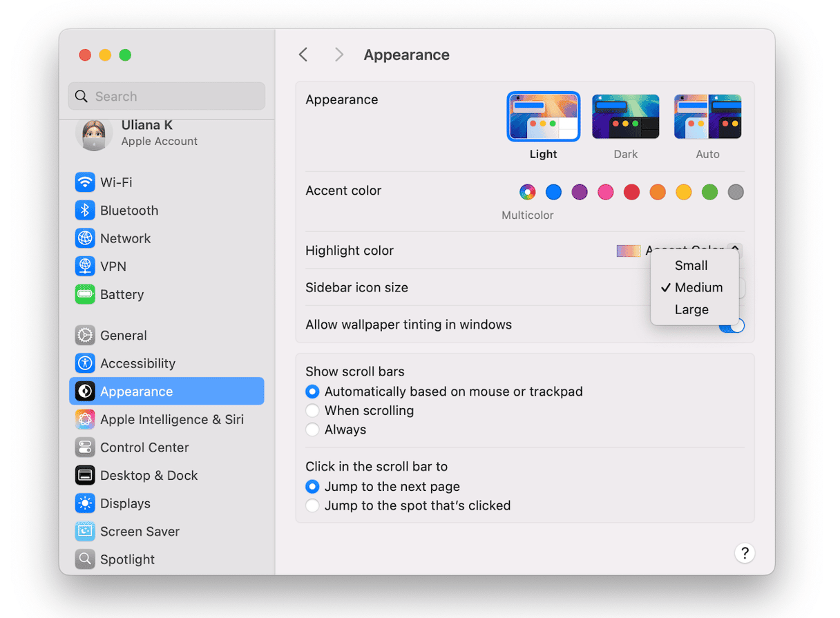Image resolution: width=840 pixels, height=618 pixels.
Task: Select 'Always' show scroll bars radio
Action: coord(313,430)
